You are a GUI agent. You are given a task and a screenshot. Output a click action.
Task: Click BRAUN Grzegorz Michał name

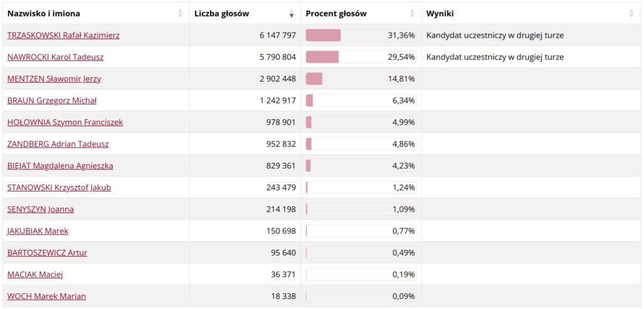click(52, 100)
